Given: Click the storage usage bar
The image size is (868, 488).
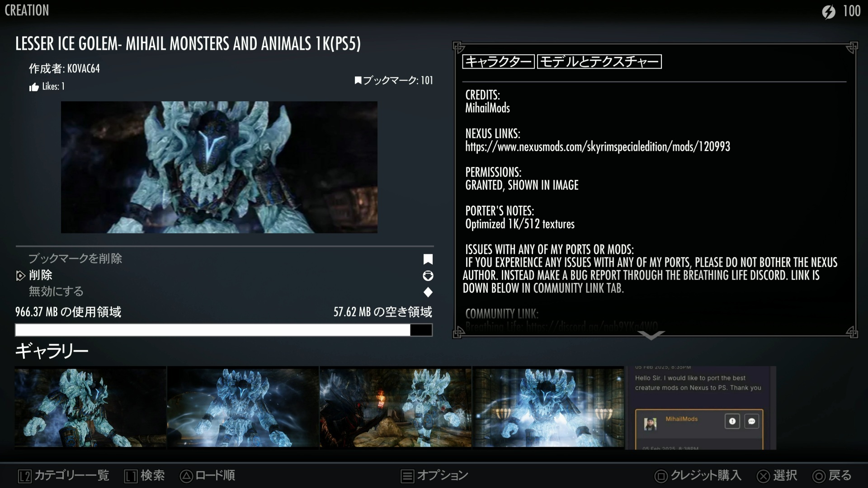Looking at the screenshot, I should (x=224, y=330).
